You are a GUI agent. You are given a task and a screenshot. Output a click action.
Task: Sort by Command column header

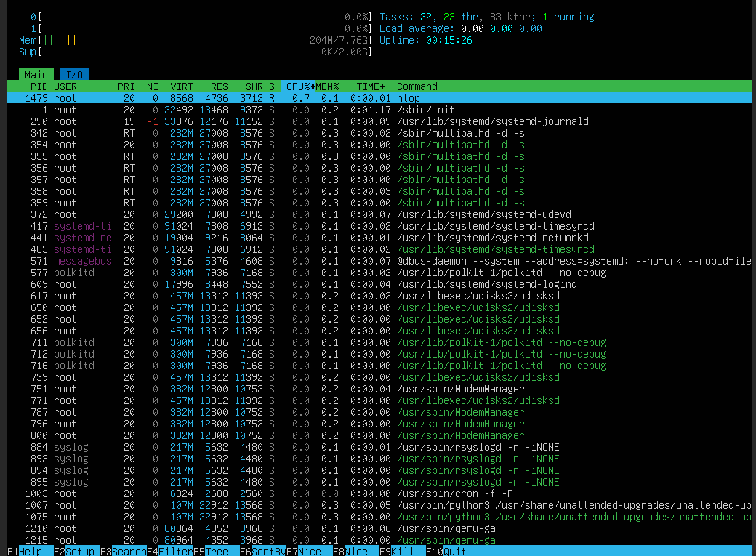(x=417, y=86)
